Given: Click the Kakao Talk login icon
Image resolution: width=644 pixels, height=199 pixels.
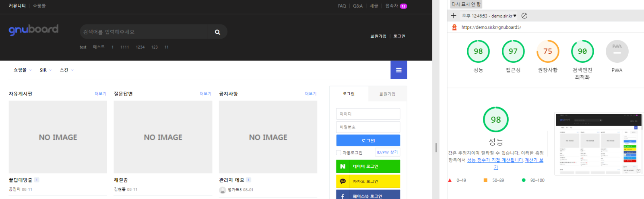Looking at the screenshot, I should [x=343, y=181].
